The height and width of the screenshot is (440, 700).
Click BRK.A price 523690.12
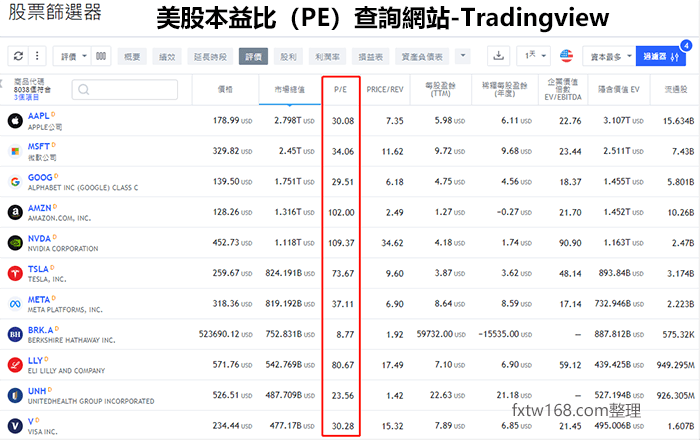(x=219, y=334)
